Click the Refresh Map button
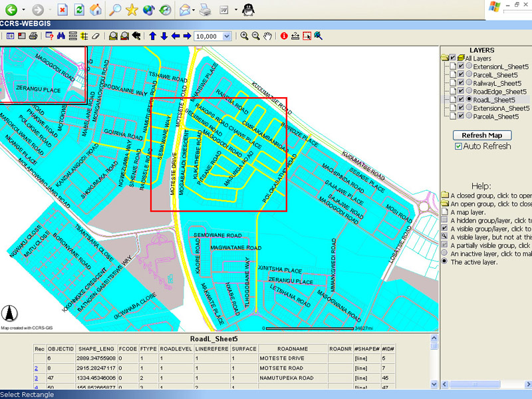Image resolution: width=532 pixels, height=399 pixels. tap(481, 135)
